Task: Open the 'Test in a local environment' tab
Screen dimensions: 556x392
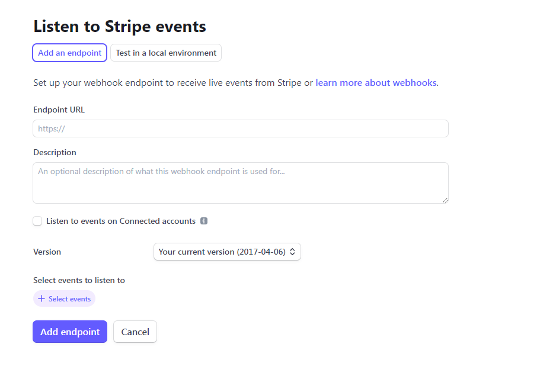Action: (x=166, y=53)
